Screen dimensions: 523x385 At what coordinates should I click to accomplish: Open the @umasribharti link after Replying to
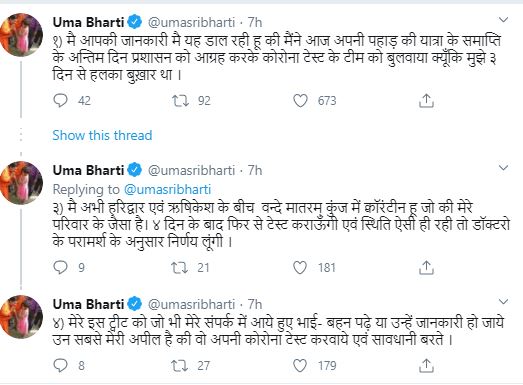(x=167, y=189)
